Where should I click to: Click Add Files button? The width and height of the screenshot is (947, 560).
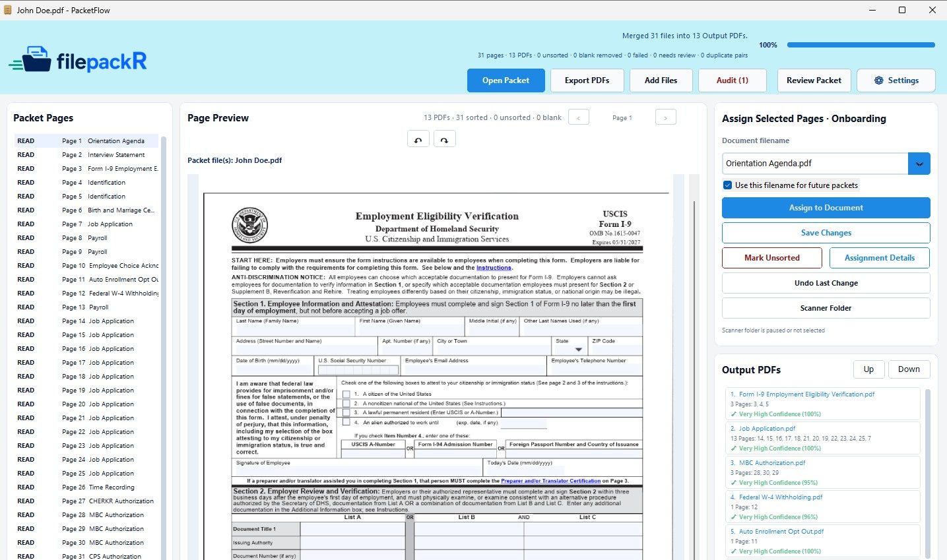(x=661, y=80)
